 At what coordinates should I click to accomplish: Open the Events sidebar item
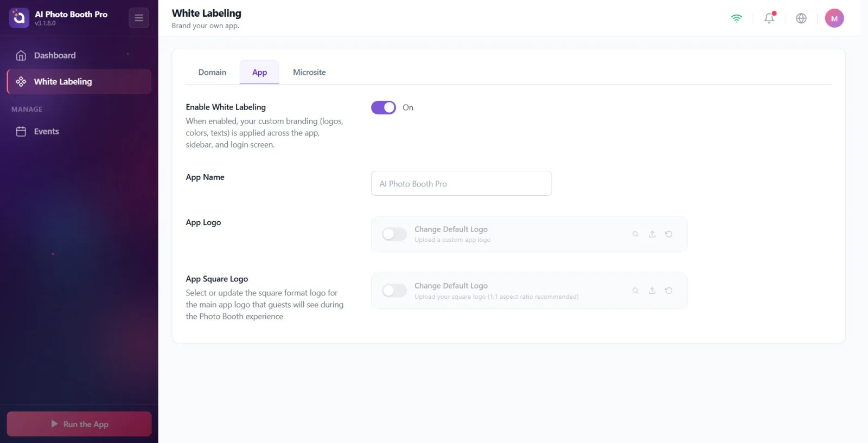[79, 131]
